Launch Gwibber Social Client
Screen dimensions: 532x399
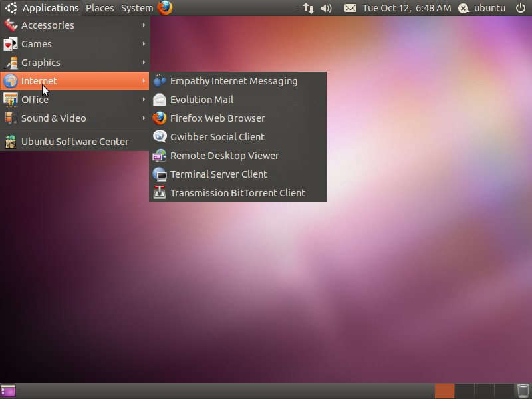point(238,137)
